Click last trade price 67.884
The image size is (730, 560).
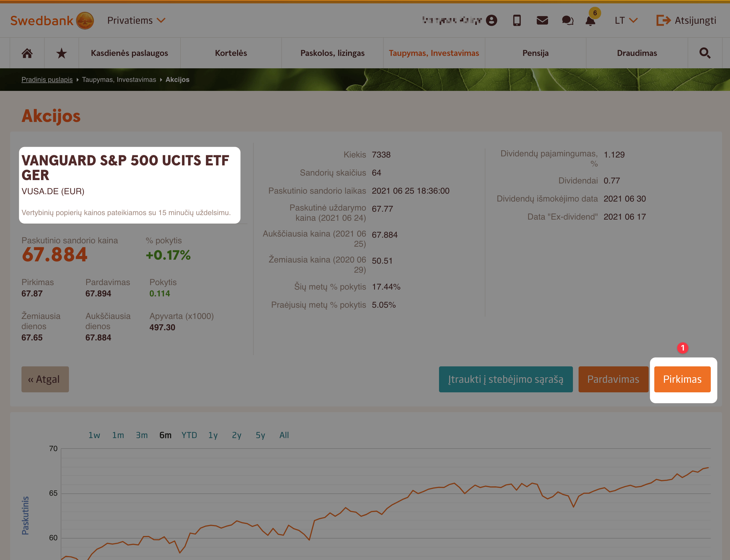pyautogui.click(x=55, y=255)
